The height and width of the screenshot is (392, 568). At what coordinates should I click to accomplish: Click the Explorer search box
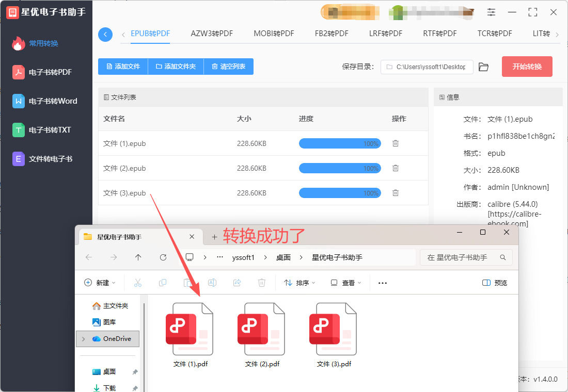461,257
